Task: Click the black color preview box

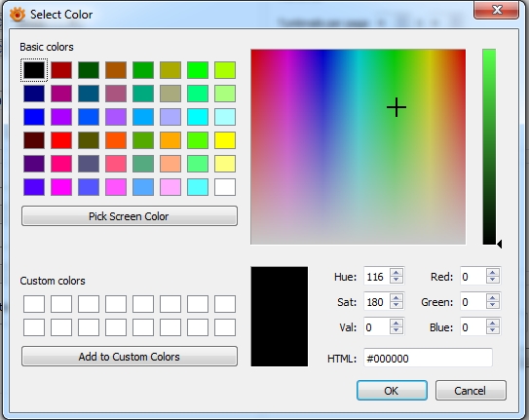Action: pos(280,317)
